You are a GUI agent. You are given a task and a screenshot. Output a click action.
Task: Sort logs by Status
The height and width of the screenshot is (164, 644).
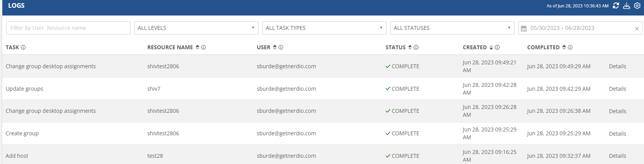point(410,47)
